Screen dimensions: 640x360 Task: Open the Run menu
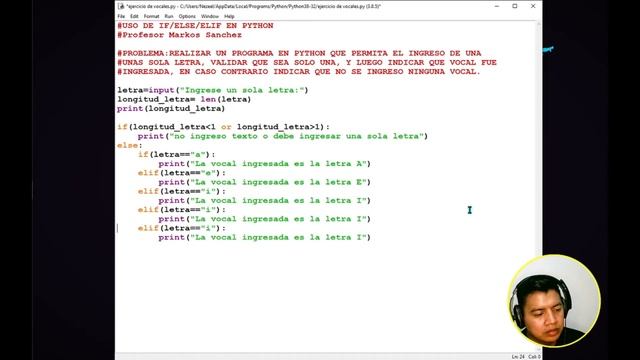[x=169, y=16]
